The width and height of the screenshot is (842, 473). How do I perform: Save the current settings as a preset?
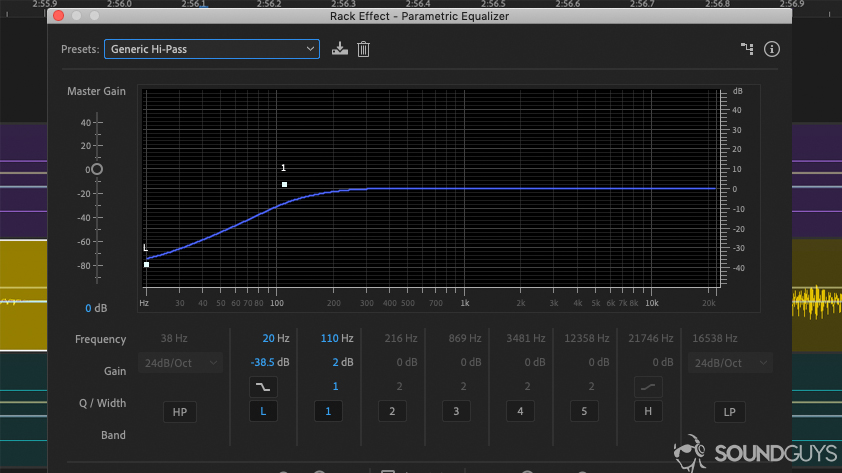click(339, 49)
